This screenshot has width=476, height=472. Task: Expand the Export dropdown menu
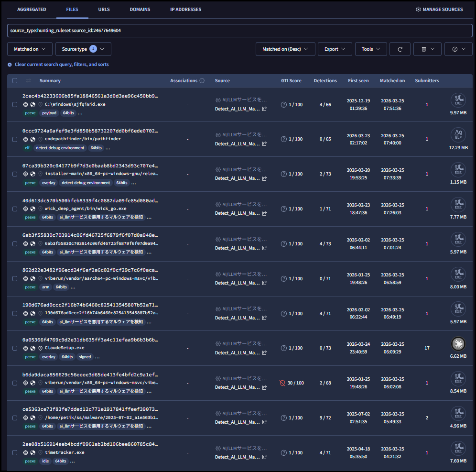(x=335, y=49)
